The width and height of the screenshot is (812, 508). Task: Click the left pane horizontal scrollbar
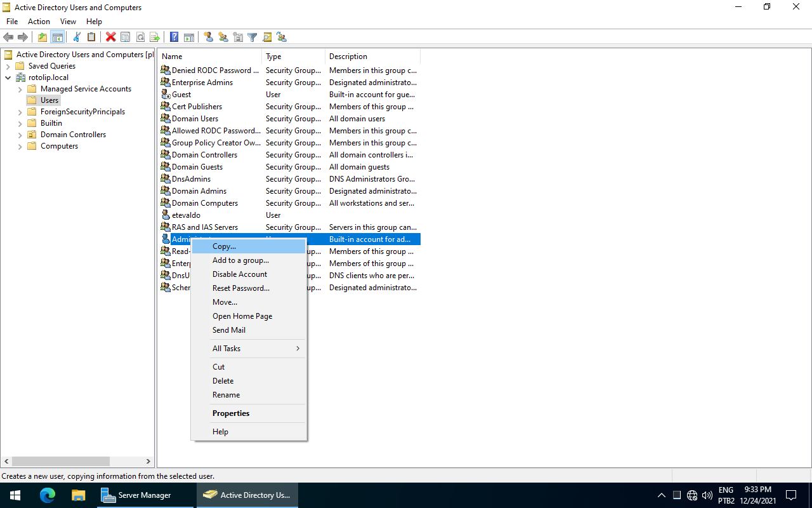61,462
